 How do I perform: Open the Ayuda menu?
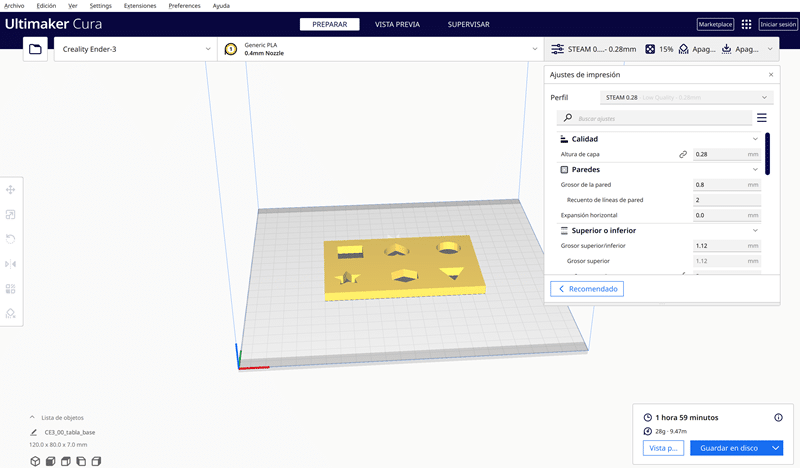point(221,6)
